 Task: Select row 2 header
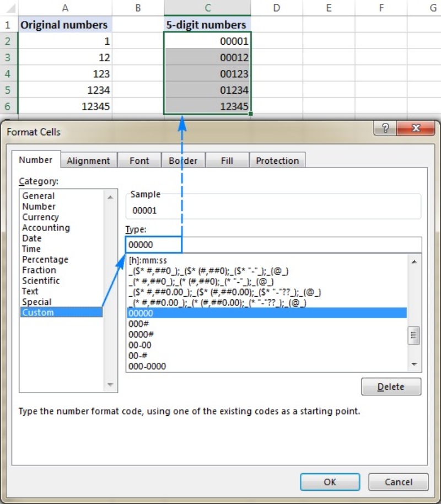pos(8,41)
